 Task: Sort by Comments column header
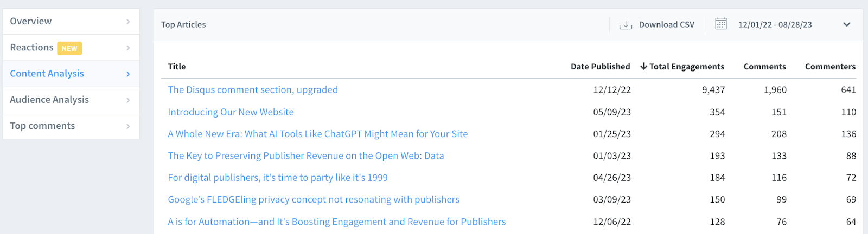(764, 66)
